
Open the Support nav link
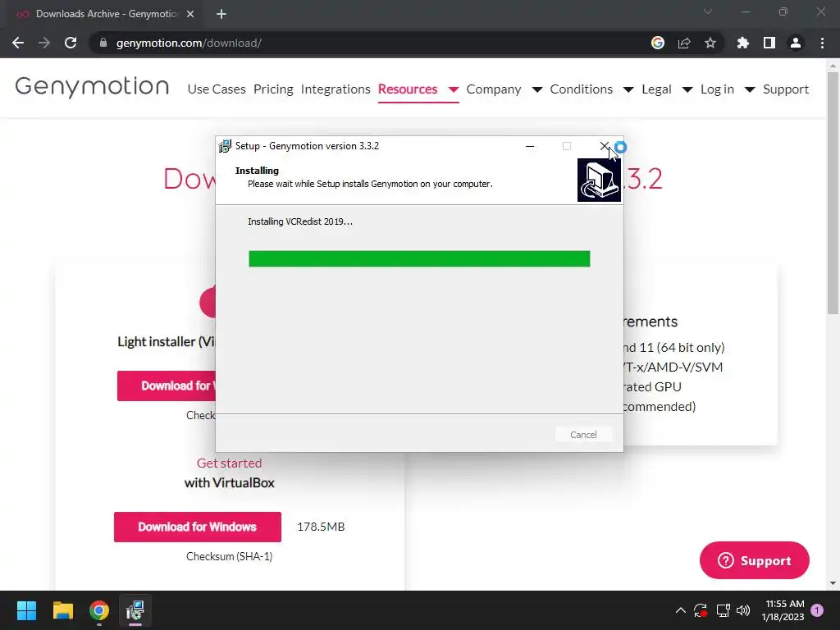tap(786, 89)
